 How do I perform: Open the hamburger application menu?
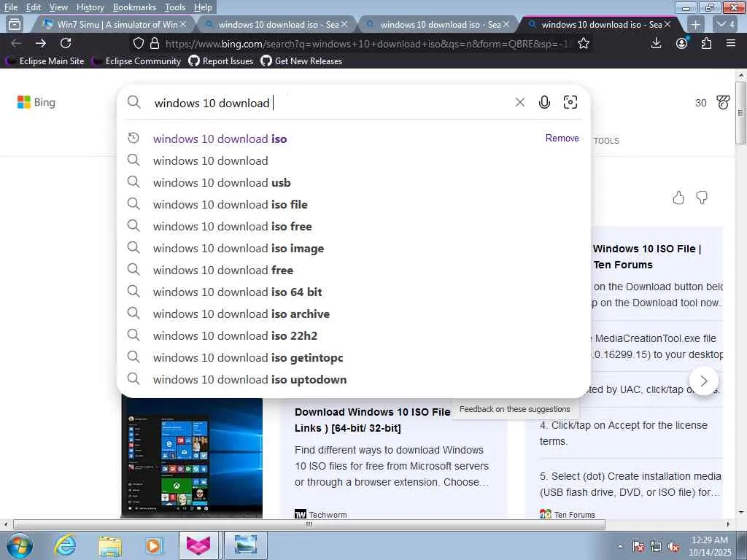click(x=731, y=43)
